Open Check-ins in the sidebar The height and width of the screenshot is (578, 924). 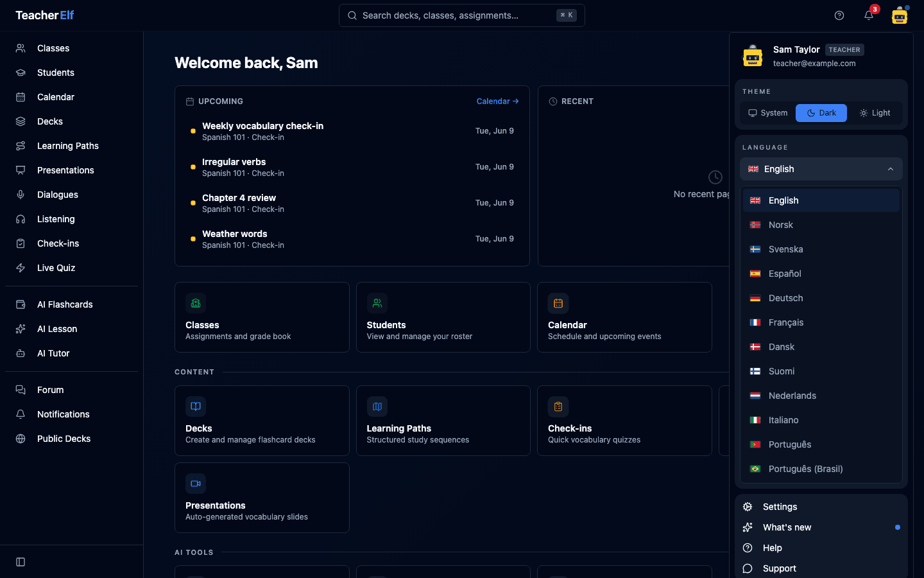tap(71, 243)
